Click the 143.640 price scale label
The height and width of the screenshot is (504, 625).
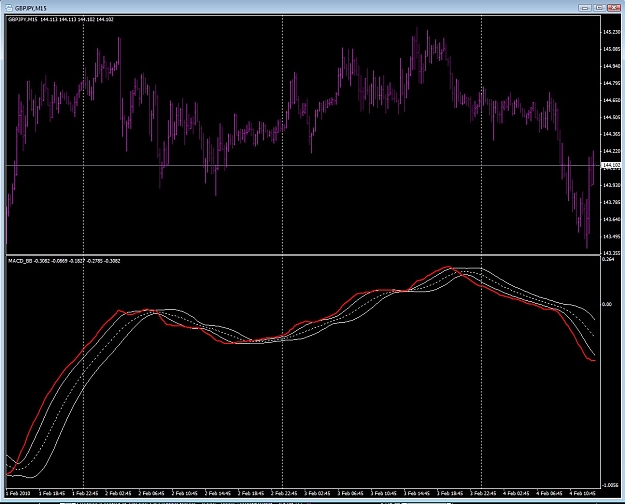[x=611, y=219]
